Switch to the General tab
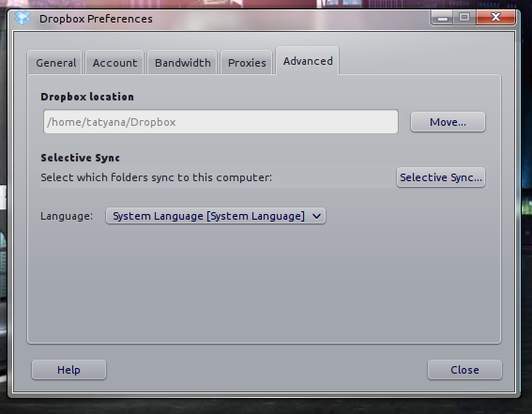The height and width of the screenshot is (414, 532). 55,63
